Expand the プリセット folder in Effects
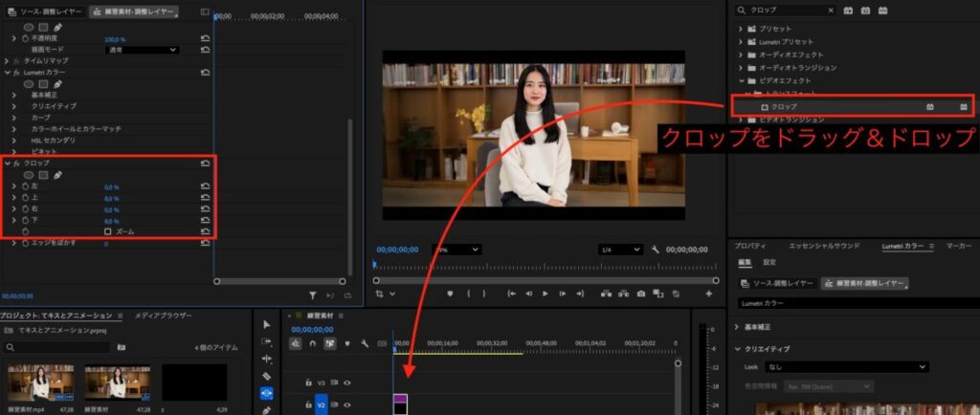Screen dimensions: 980x415 [x=741, y=29]
